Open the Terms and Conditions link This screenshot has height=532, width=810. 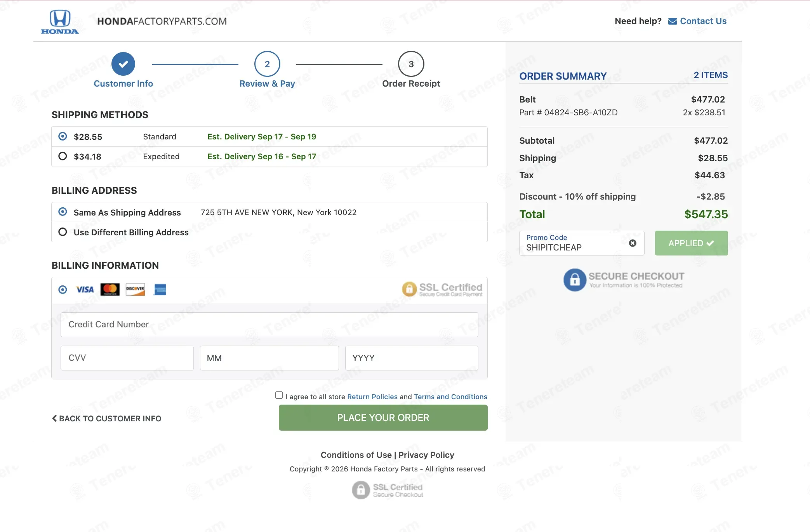450,397
